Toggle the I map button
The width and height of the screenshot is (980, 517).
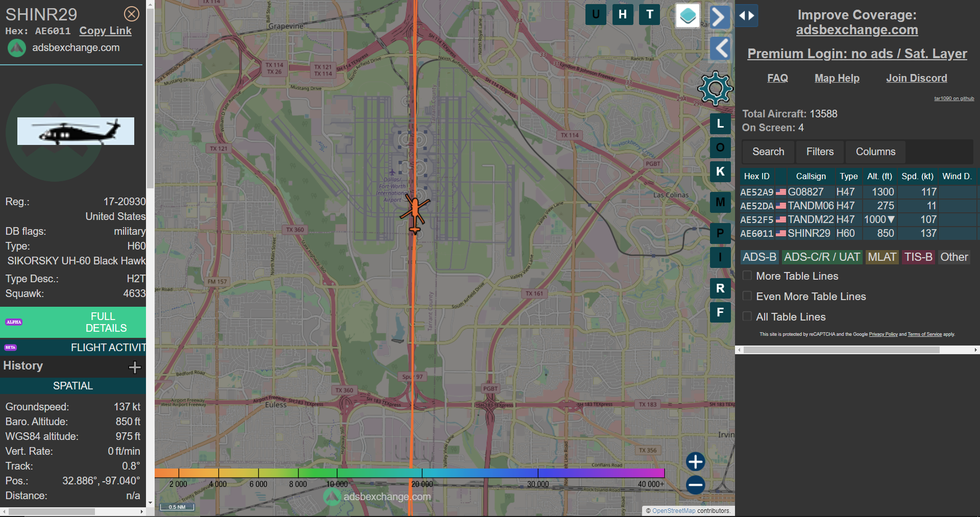point(720,257)
